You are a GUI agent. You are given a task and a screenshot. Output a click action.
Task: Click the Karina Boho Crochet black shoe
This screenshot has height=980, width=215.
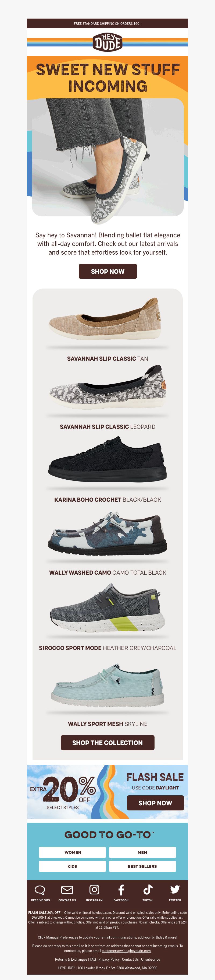[107, 459]
